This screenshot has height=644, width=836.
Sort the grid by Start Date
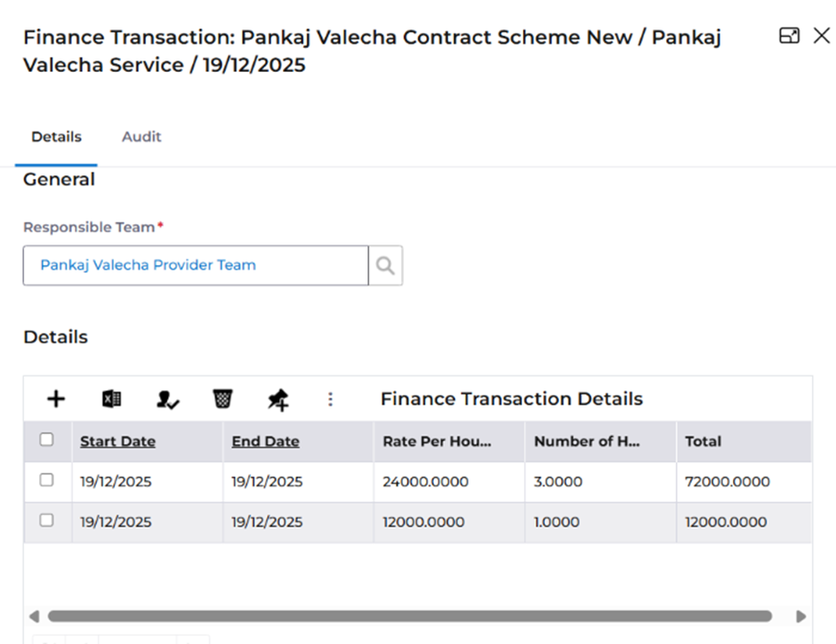point(117,441)
